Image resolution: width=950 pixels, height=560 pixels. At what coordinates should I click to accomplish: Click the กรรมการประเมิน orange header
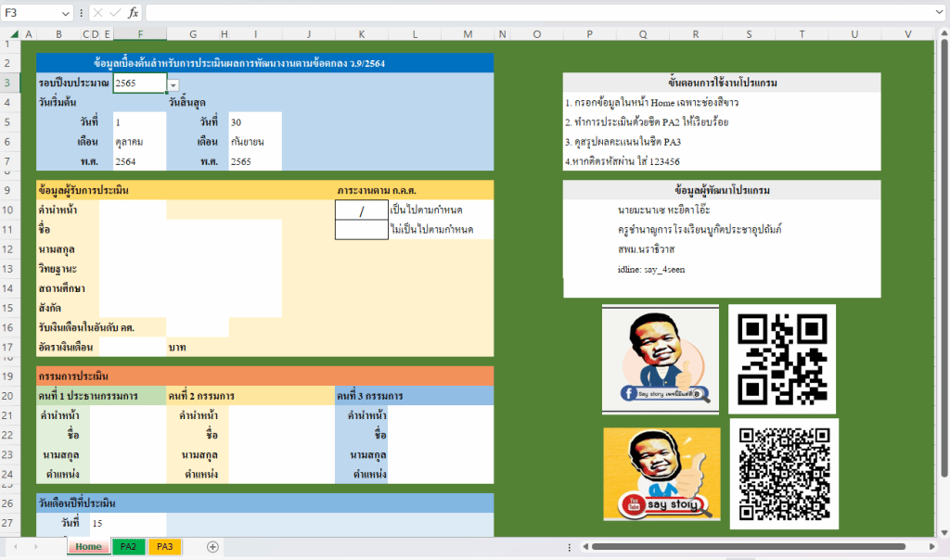coord(264,375)
